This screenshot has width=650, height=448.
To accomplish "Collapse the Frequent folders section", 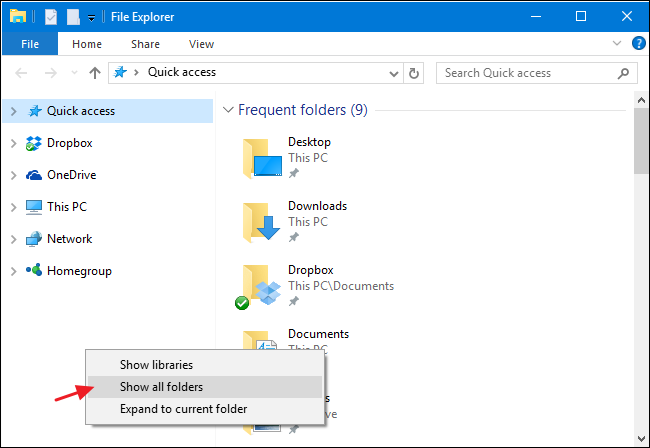I will [x=228, y=110].
